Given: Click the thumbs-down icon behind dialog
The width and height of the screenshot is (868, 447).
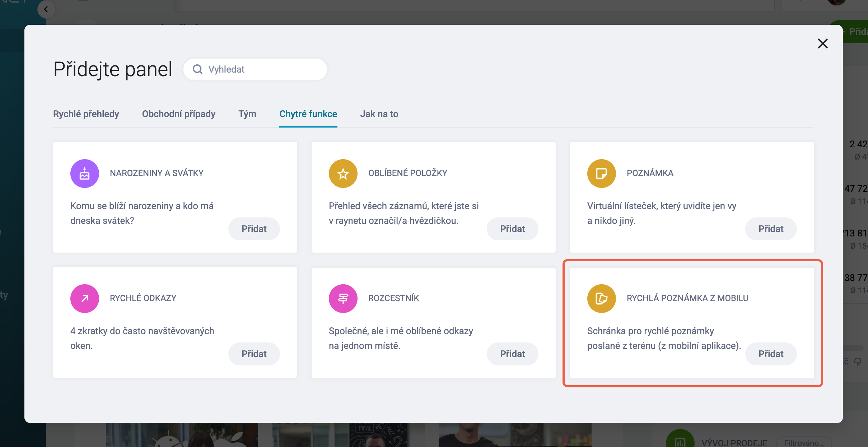Looking at the screenshot, I should click(857, 361).
